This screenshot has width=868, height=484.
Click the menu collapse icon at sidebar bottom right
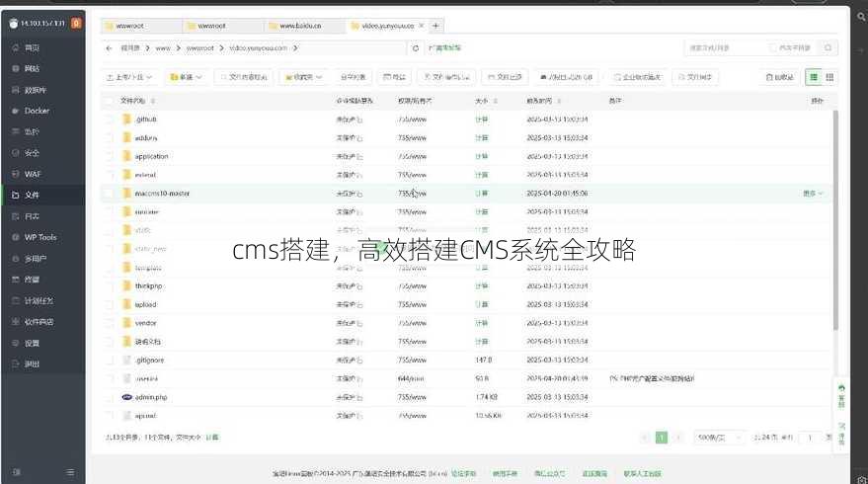pyautogui.click(x=70, y=472)
